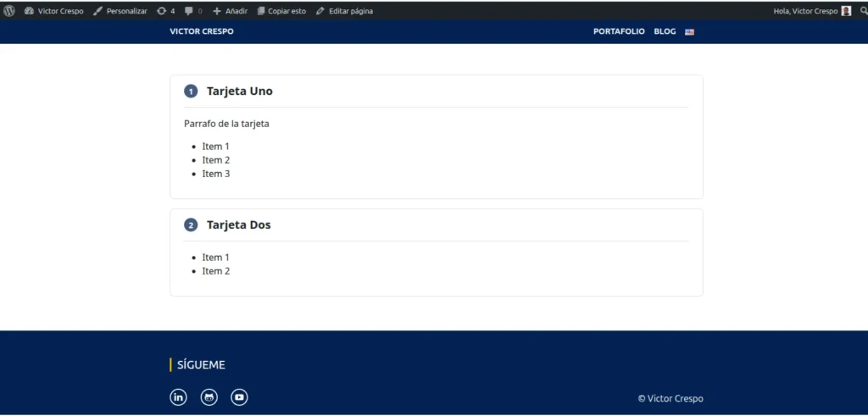
Task: Visit the YouTube channel icon
Action: (x=239, y=397)
